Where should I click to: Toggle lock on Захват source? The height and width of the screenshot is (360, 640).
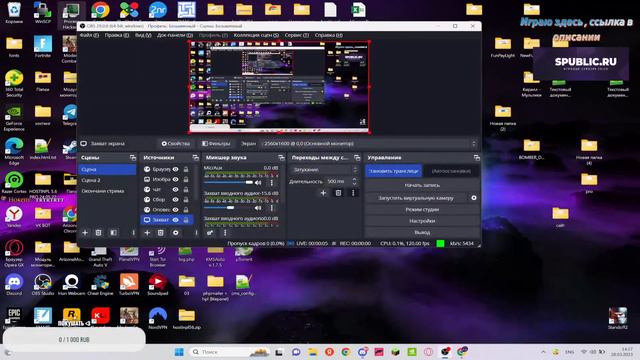(x=186, y=220)
